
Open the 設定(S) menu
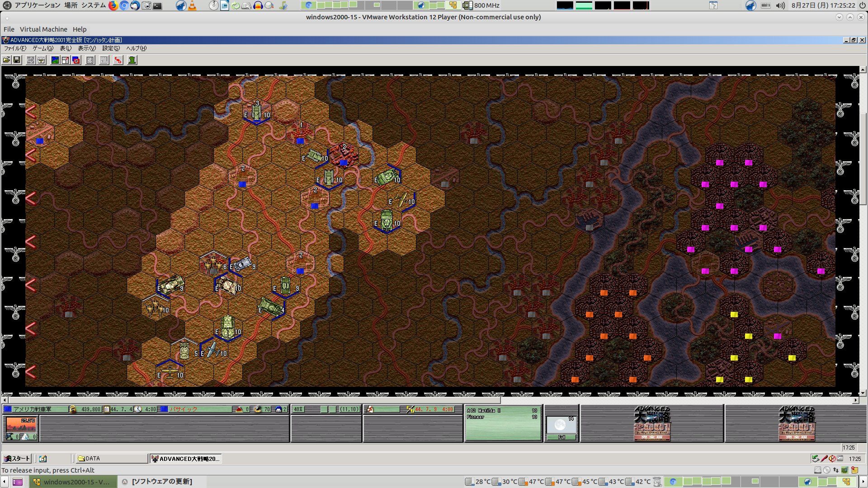click(111, 48)
